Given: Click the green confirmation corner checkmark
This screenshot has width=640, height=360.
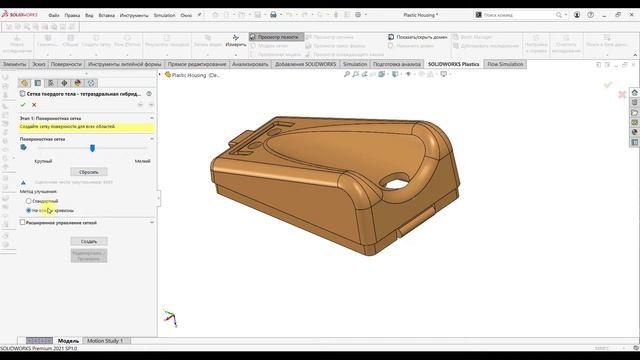Looking at the screenshot, I should tap(608, 84).
